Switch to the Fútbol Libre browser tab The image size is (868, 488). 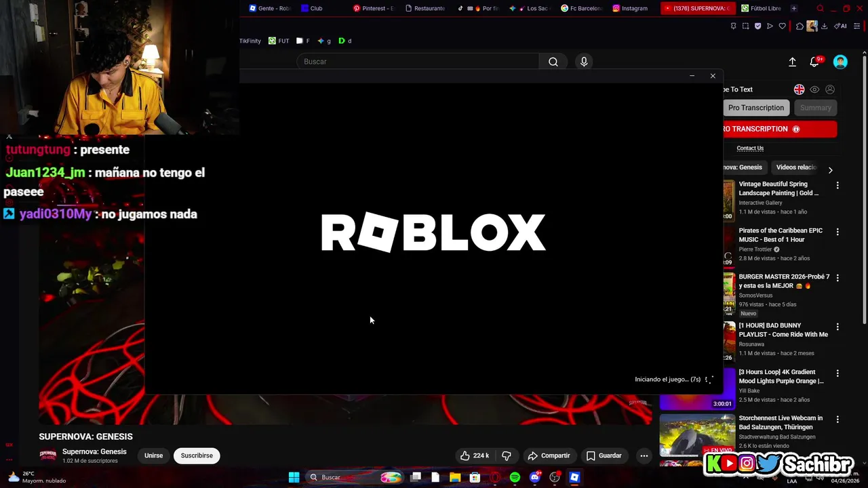tap(761, 8)
